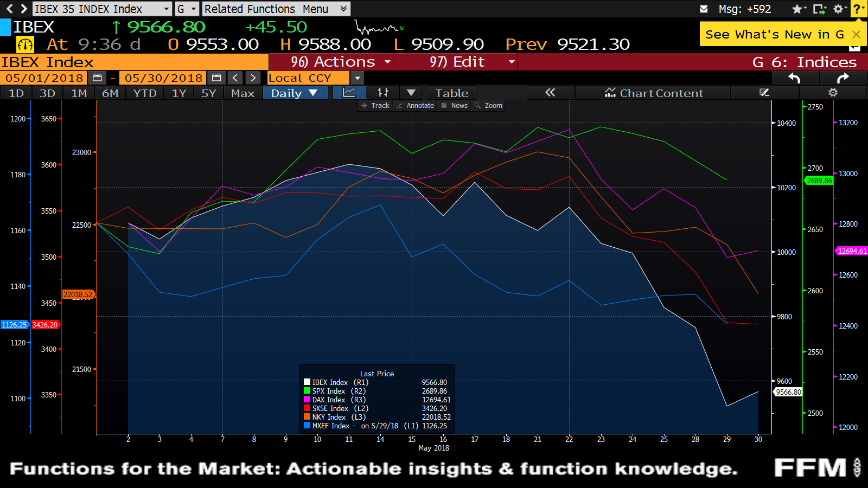Click the magenta DAX Index legend swatch
The height and width of the screenshot is (488, 868).
pyautogui.click(x=307, y=400)
